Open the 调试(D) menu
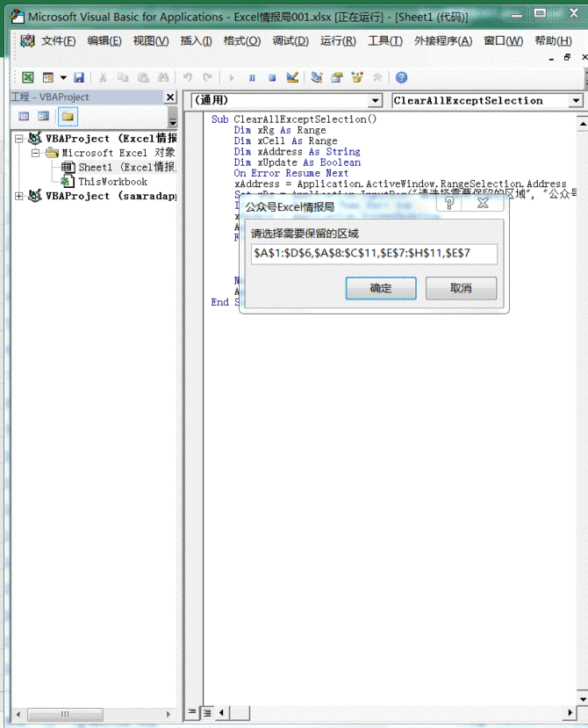This screenshot has width=588, height=728. pyautogui.click(x=290, y=41)
